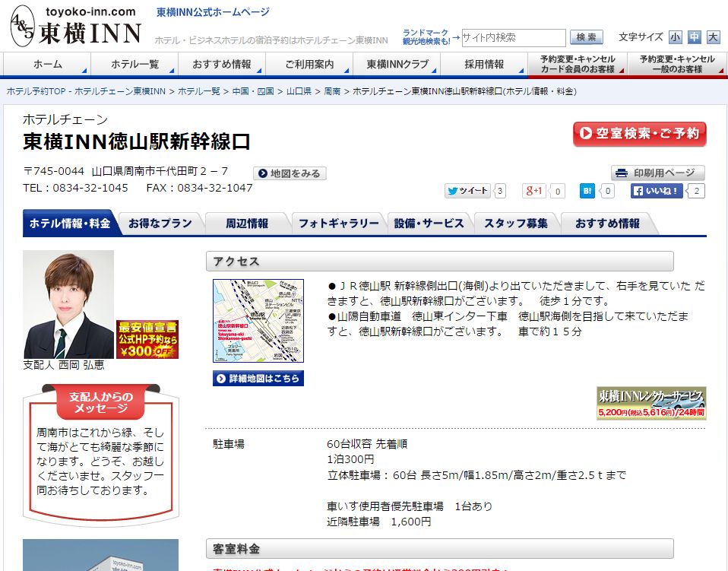Click the text TEL：0834-32-1045

[75, 188]
